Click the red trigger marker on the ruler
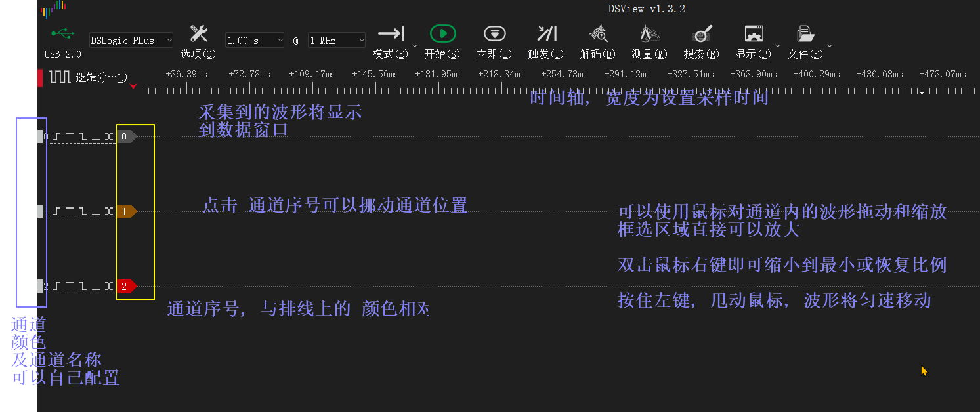980x412 pixels. [134, 86]
